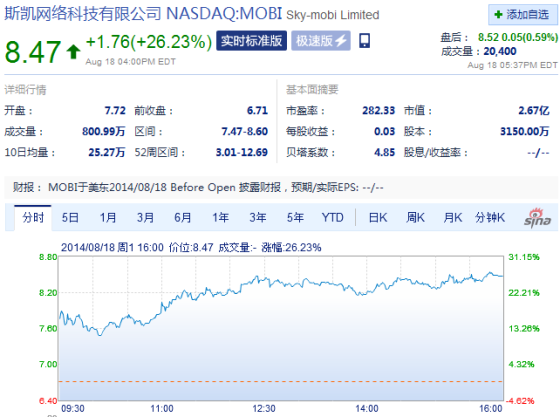
Task: Click the 09:30 time axis label
Action: tap(73, 408)
